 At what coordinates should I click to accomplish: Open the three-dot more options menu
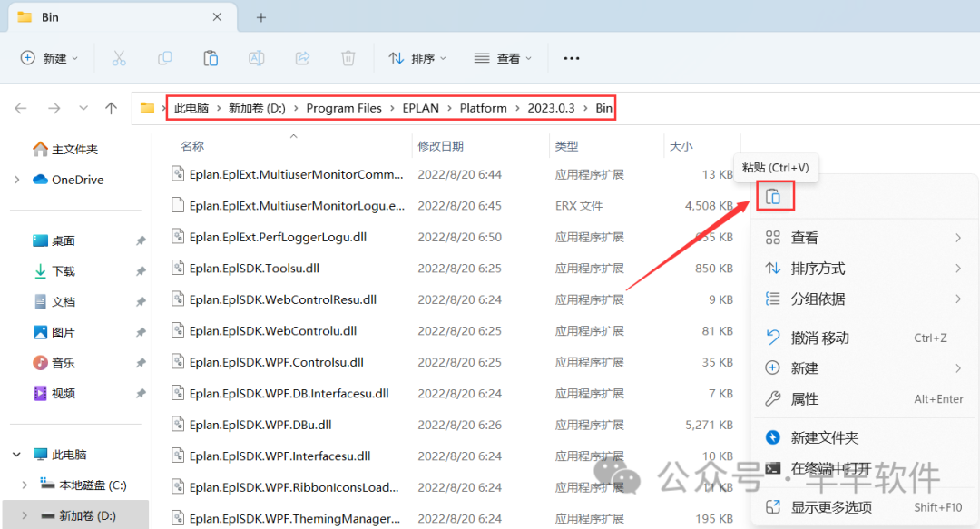coord(571,58)
